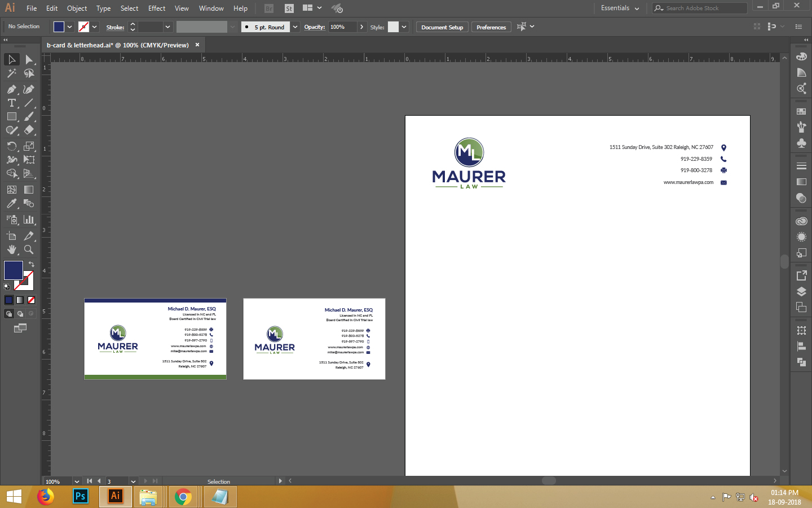Image resolution: width=812 pixels, height=508 pixels.
Task: Set paint mode to None
Action: [32, 300]
